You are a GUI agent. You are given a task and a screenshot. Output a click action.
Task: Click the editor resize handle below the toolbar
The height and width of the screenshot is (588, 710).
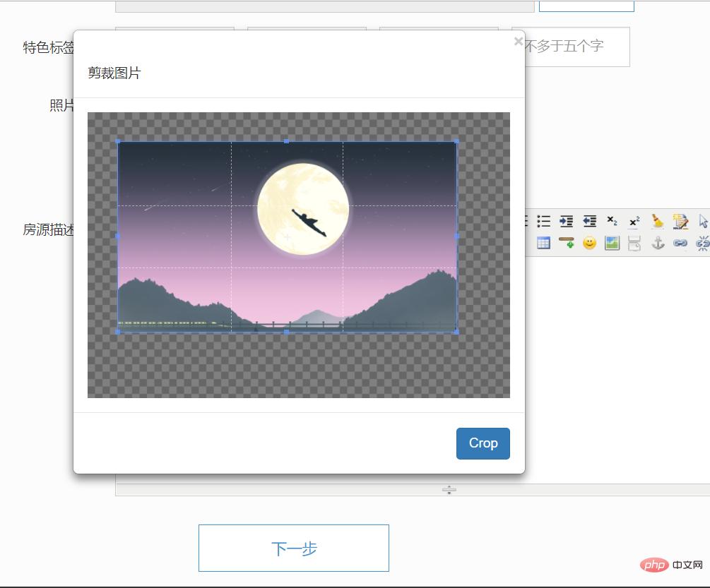pyautogui.click(x=450, y=488)
